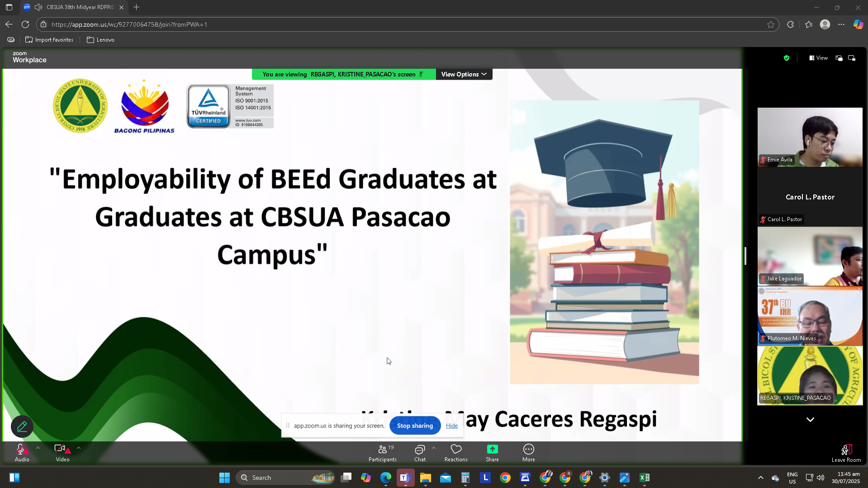Unmute the Audio microphone
Viewport: 868px width, 488px height.
pos(22,453)
